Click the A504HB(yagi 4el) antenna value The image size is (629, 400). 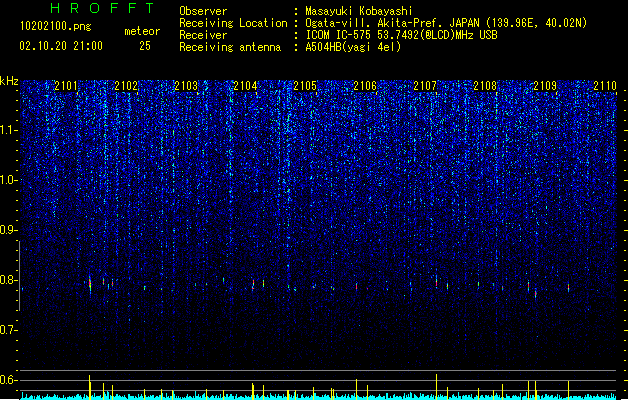click(353, 47)
